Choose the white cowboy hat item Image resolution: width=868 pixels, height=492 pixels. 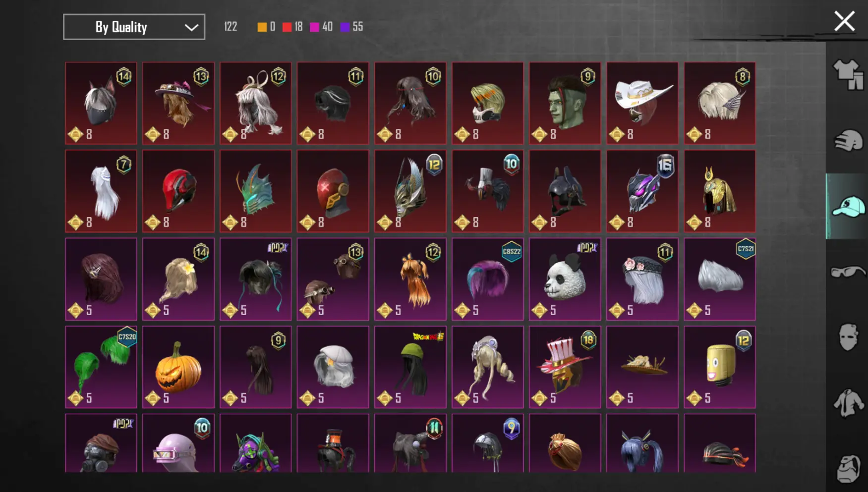(x=642, y=103)
